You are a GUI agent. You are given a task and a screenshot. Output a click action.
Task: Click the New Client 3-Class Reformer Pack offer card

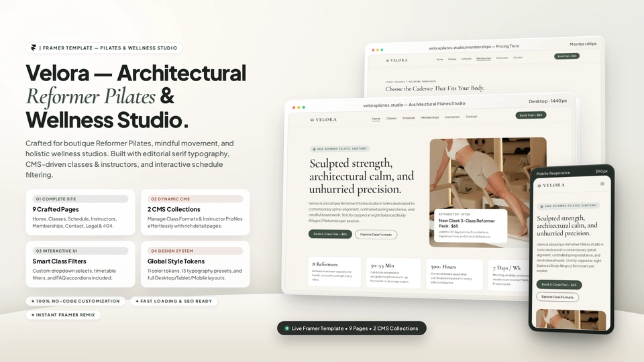[x=471, y=226]
